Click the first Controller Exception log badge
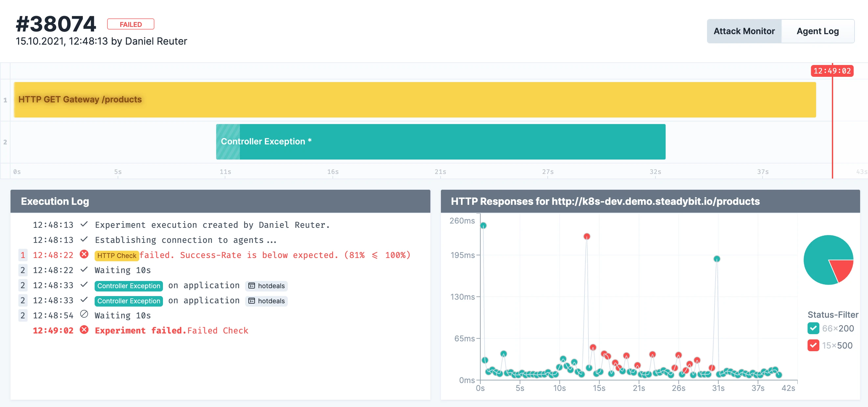Image resolution: width=868 pixels, height=407 pixels. pos(129,286)
